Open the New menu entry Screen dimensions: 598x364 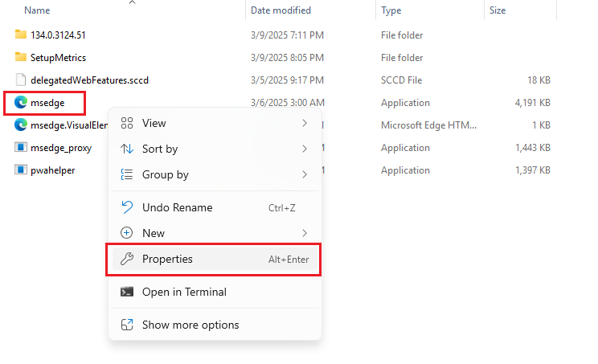tap(215, 233)
